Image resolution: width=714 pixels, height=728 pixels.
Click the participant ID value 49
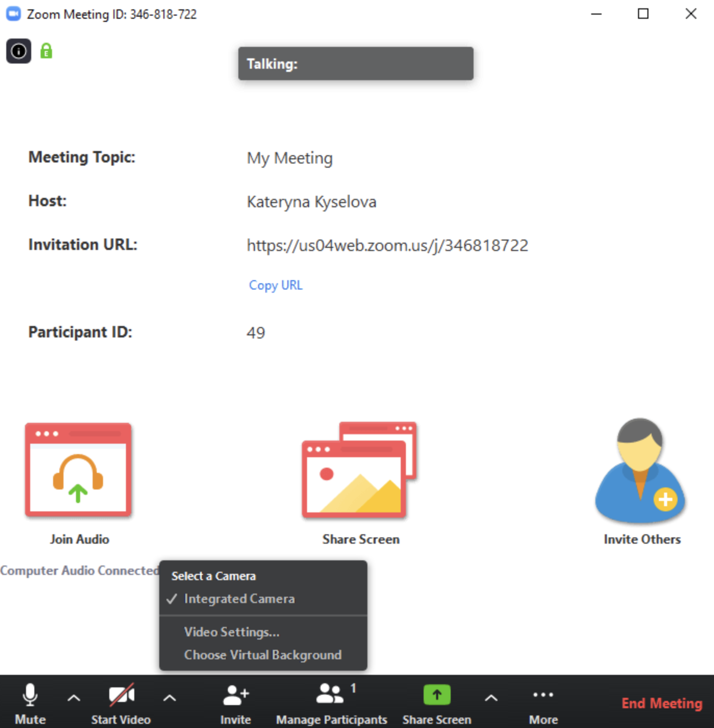click(x=256, y=333)
